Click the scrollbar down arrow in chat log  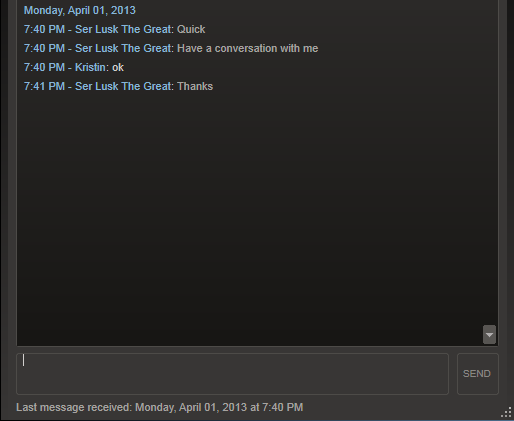[489, 335]
